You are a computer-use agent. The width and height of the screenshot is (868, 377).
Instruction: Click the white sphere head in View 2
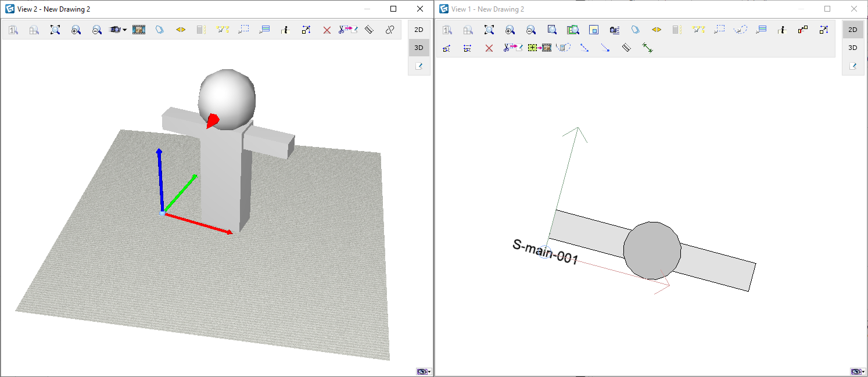(227, 99)
